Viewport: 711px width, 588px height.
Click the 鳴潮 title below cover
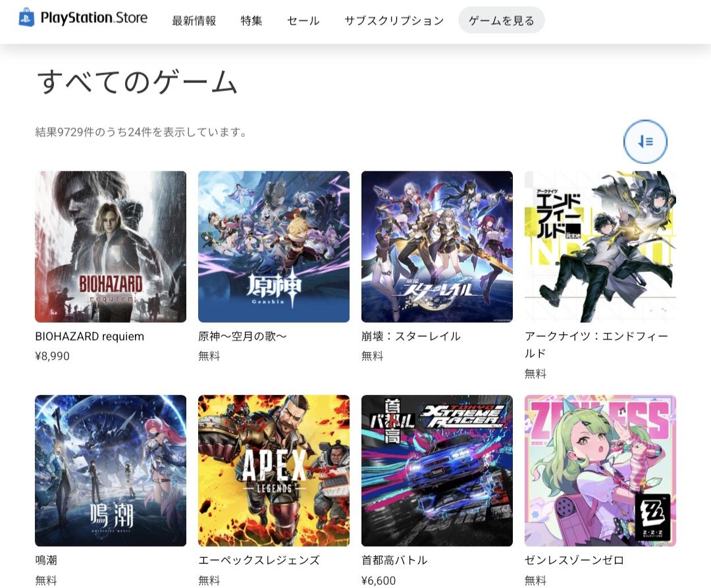point(46,560)
